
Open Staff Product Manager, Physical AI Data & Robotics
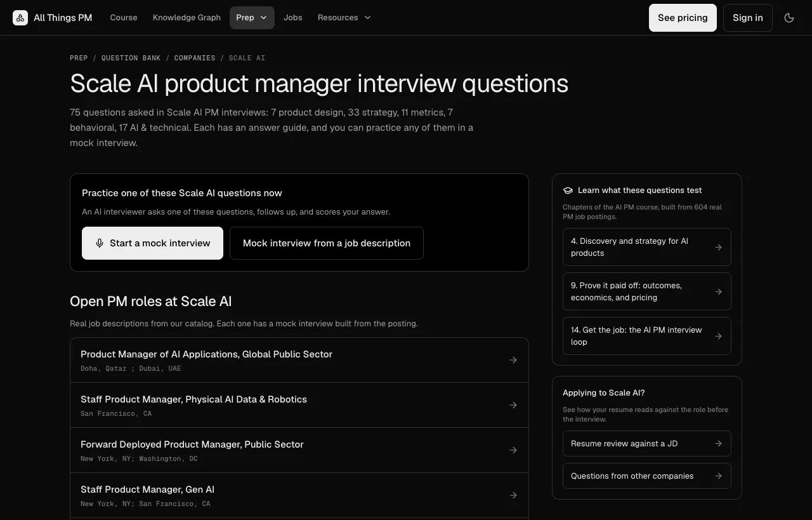299,405
